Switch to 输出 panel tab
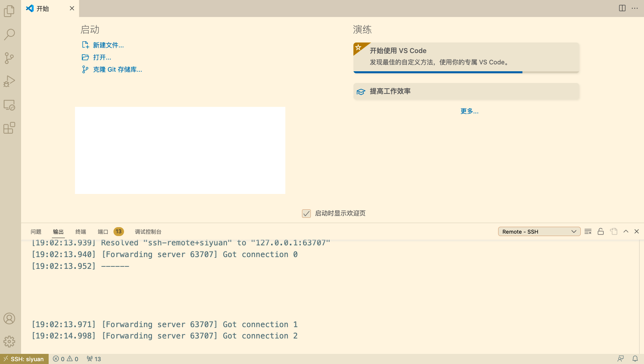This screenshot has width=644, height=364. click(x=58, y=232)
